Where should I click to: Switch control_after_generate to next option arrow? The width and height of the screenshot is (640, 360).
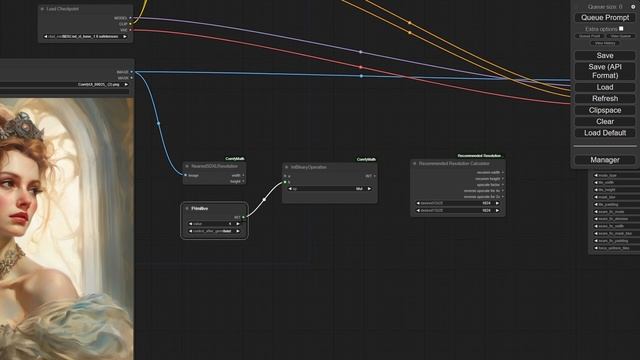(238, 231)
